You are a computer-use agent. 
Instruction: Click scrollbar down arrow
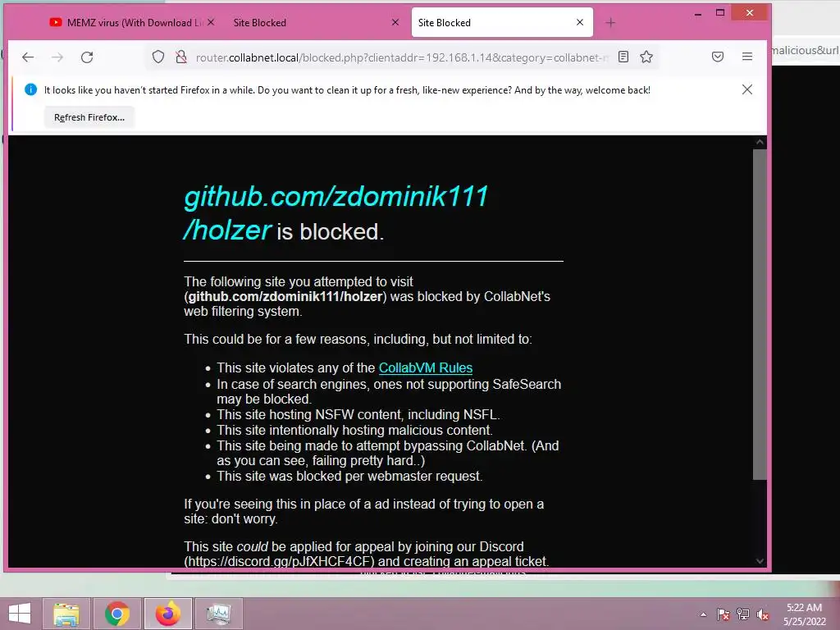pos(760,561)
